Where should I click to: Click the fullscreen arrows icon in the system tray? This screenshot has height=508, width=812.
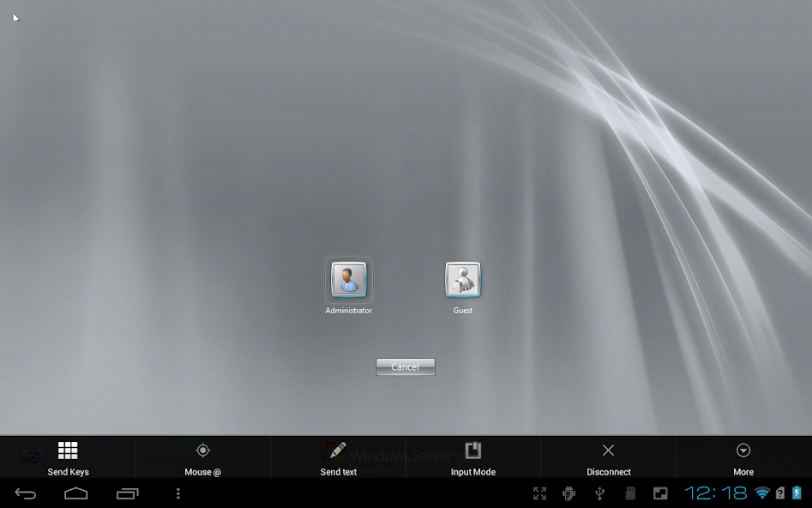coord(540,493)
